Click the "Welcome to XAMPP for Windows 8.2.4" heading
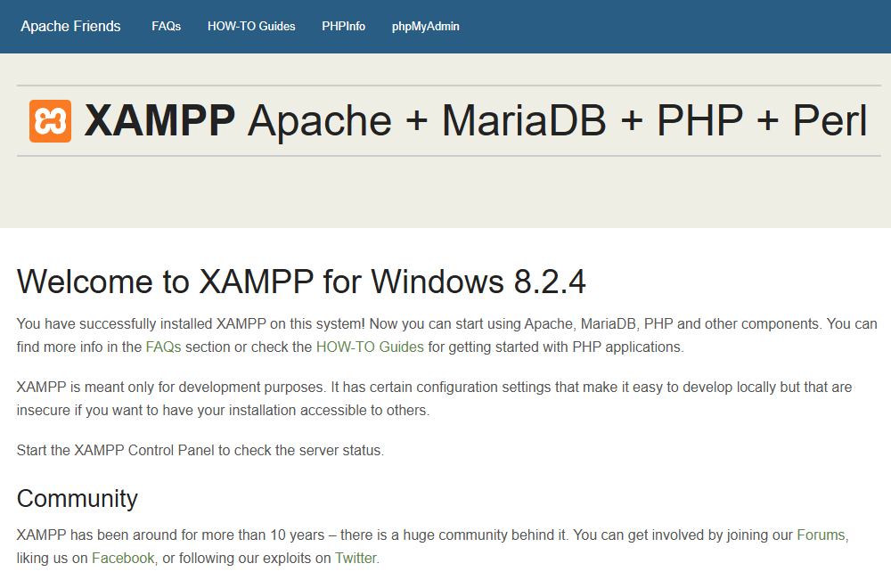The width and height of the screenshot is (891, 588). [x=301, y=282]
